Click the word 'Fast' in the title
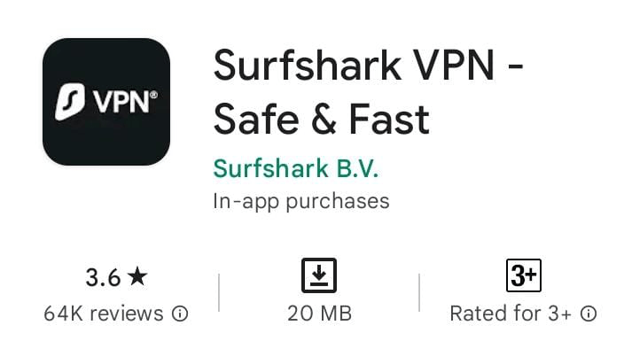 pos(389,120)
